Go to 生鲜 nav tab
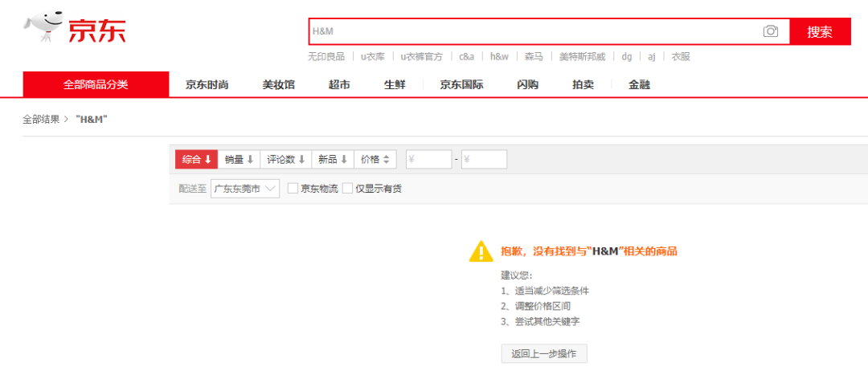Image resolution: width=868 pixels, height=387 pixels. point(395,85)
